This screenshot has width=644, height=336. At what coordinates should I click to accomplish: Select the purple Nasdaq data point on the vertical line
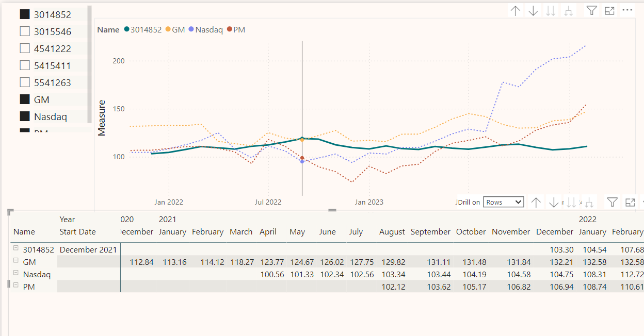tap(302, 161)
